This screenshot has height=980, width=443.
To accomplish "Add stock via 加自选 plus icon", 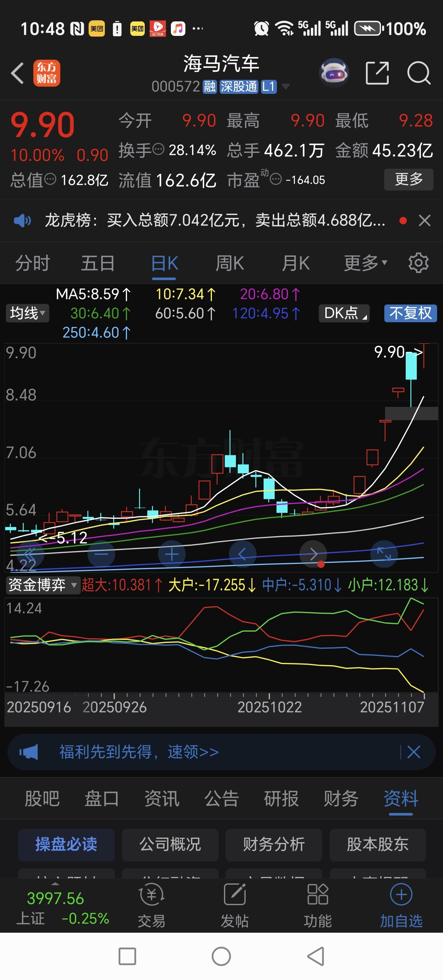I will (x=401, y=894).
